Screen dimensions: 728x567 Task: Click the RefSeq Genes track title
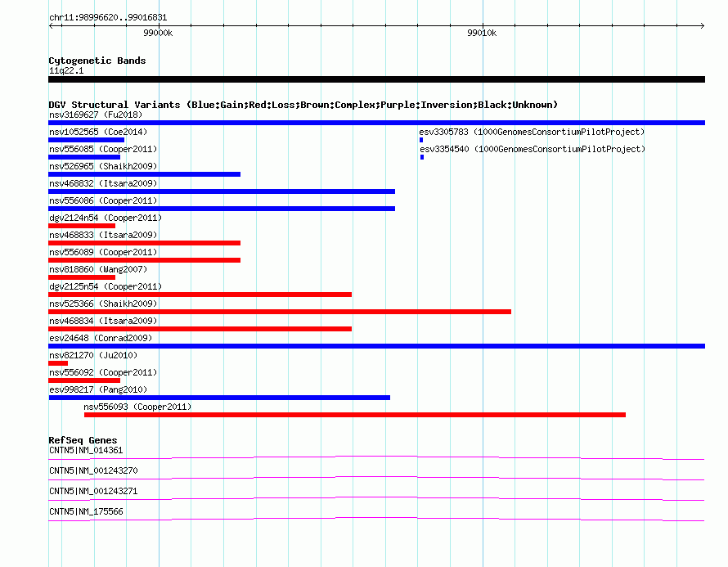click(x=83, y=439)
